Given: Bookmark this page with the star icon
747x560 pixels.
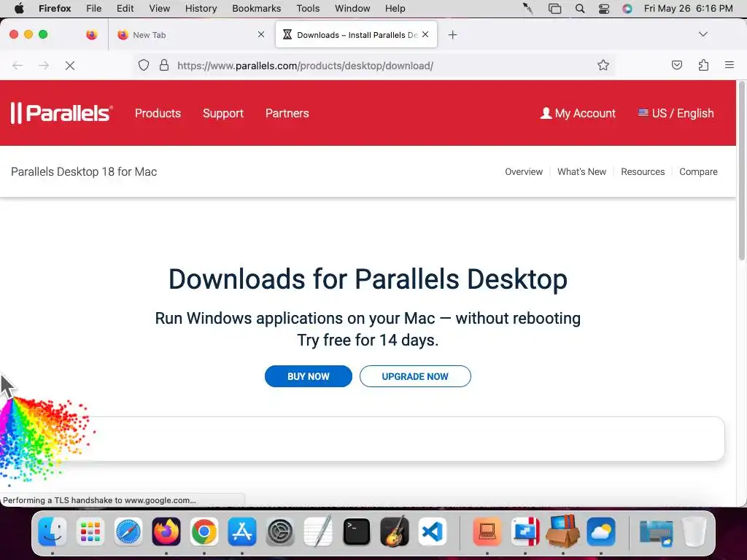Looking at the screenshot, I should (603, 65).
